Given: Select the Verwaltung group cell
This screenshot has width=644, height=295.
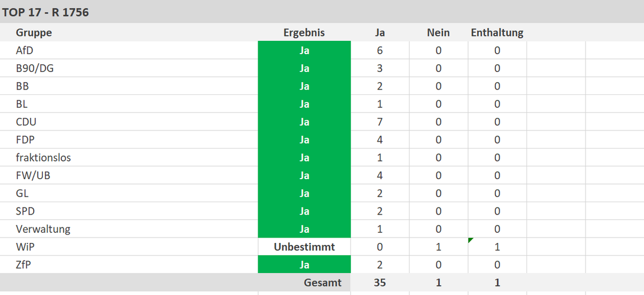Looking at the screenshot, I should click(43, 229).
